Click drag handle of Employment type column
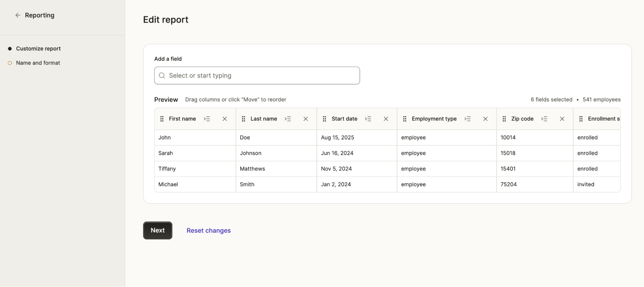Image resolution: width=644 pixels, height=287 pixels. click(x=405, y=119)
